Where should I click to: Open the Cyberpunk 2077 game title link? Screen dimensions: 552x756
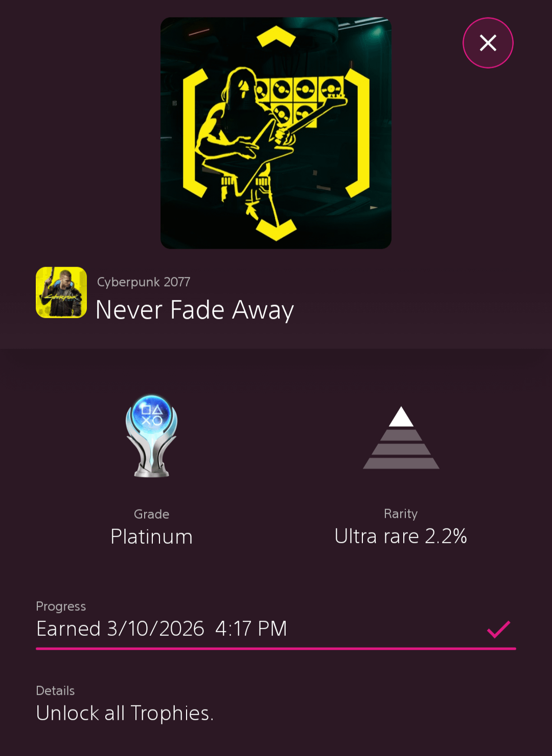(144, 282)
